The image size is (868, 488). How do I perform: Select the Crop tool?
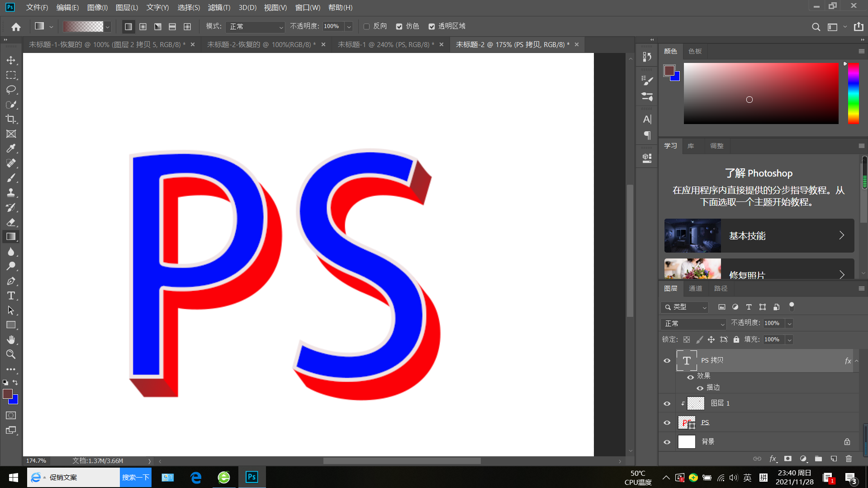[x=11, y=119]
